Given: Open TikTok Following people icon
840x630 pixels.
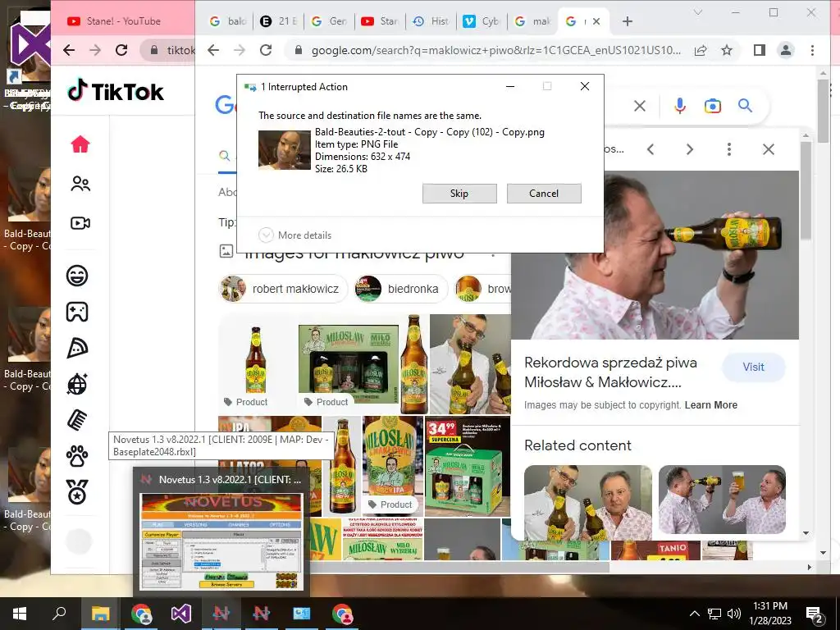Looking at the screenshot, I should (80, 184).
